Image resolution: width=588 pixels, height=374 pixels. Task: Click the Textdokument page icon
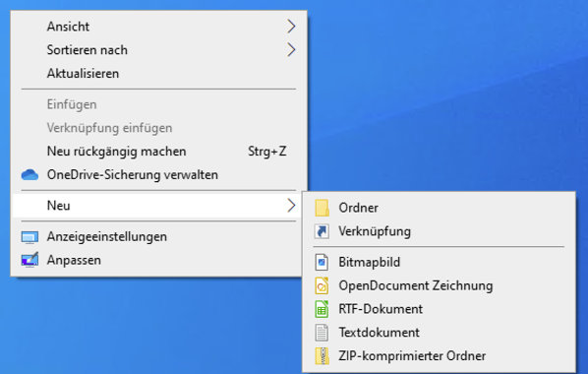click(322, 333)
